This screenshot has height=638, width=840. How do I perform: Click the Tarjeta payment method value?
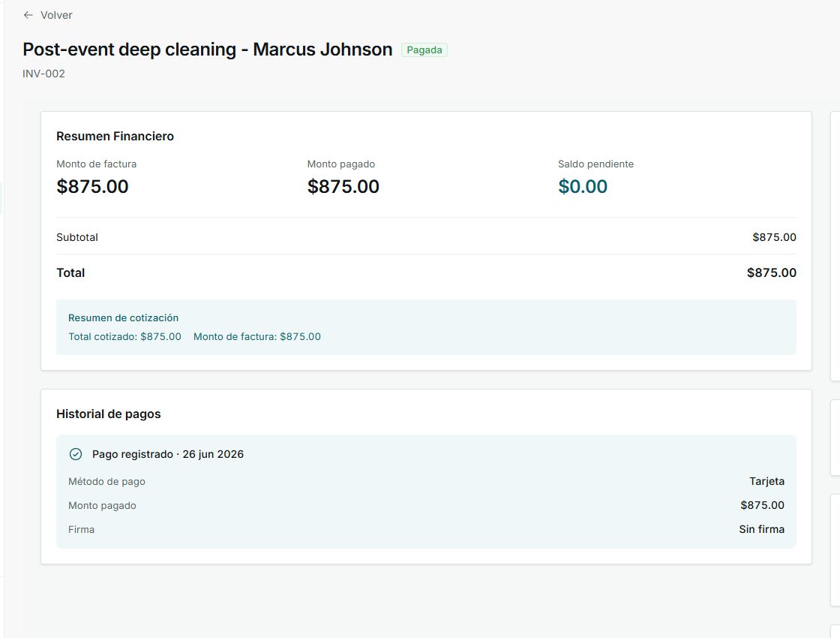point(766,481)
